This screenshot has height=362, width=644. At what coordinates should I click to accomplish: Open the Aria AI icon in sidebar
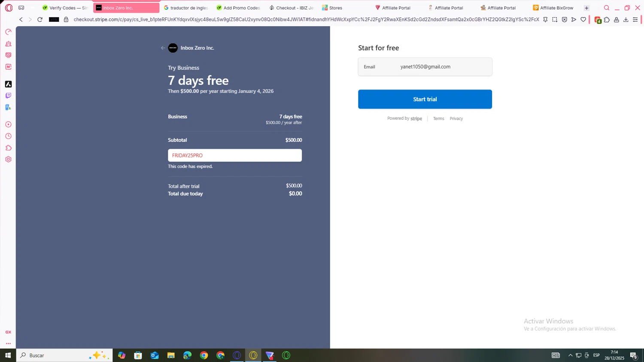point(8,84)
